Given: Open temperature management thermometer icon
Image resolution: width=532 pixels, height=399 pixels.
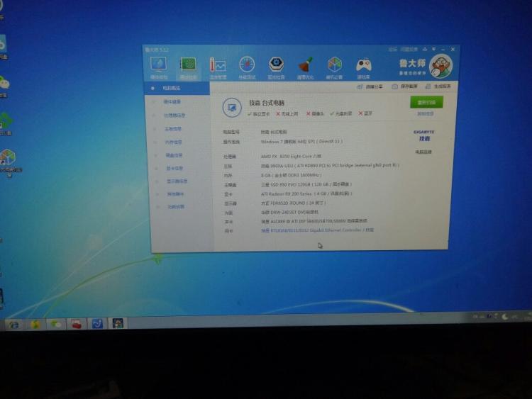Looking at the screenshot, I should 218,67.
